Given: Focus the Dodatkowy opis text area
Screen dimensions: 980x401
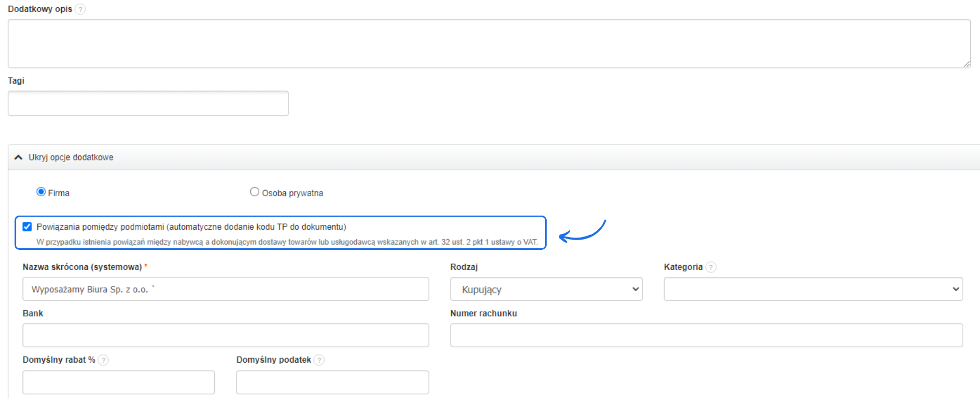Looking at the screenshot, I should [x=488, y=43].
